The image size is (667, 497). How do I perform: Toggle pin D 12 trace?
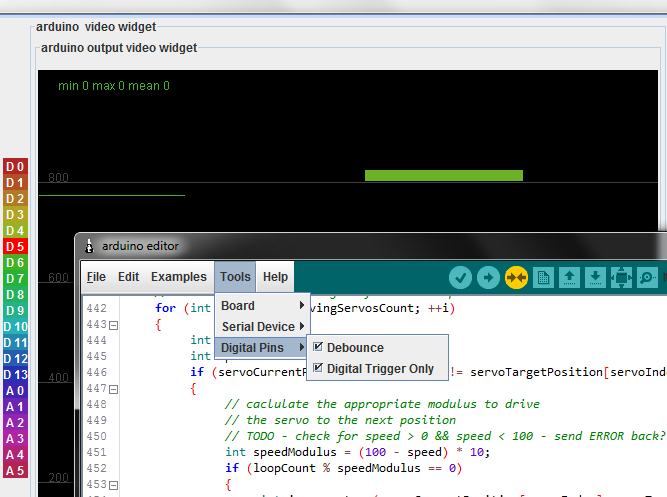15,358
